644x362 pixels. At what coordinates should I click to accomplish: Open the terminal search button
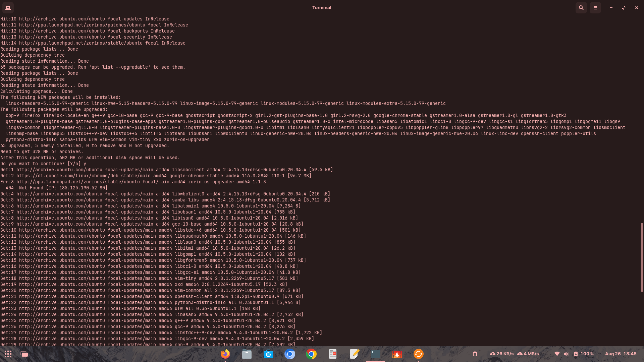[x=581, y=7]
